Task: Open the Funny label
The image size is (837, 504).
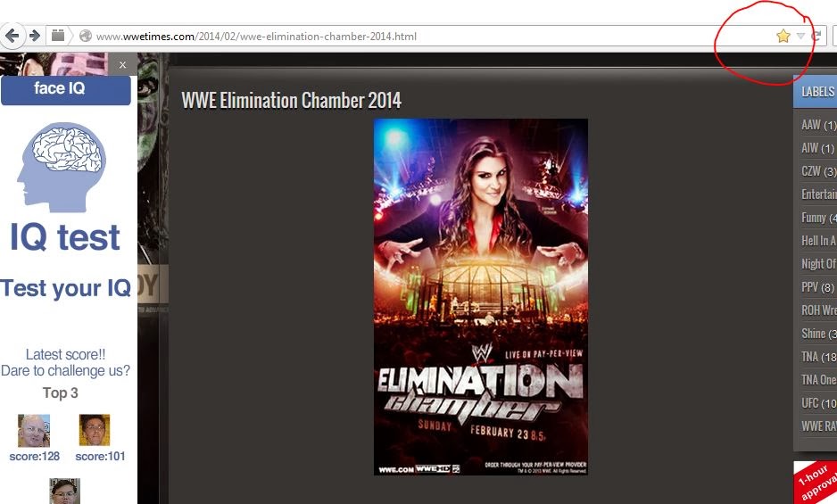Action: tap(818, 218)
